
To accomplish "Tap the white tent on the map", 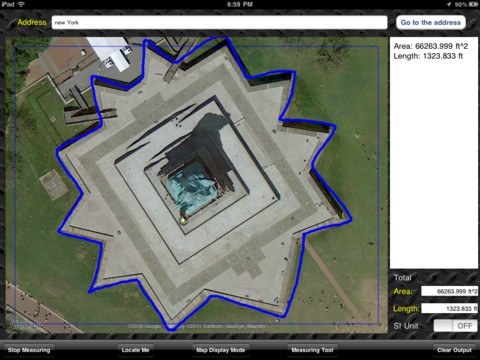I will [x=112, y=53].
